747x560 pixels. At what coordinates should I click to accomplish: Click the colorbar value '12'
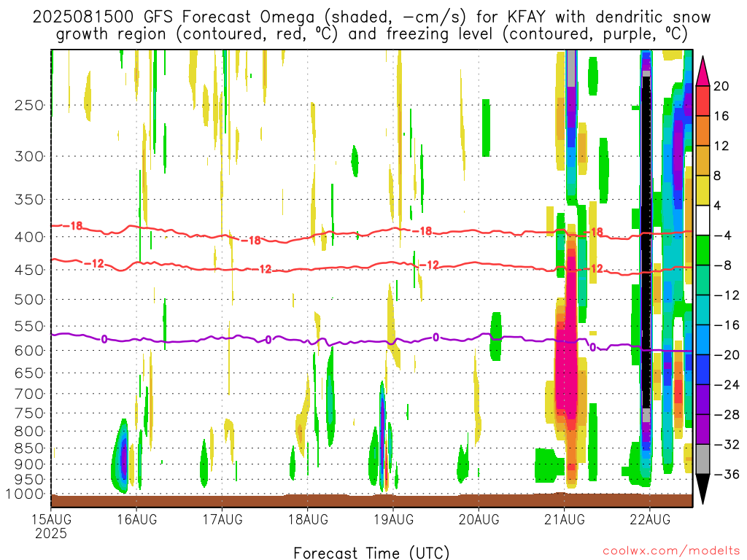pyautogui.click(x=721, y=146)
